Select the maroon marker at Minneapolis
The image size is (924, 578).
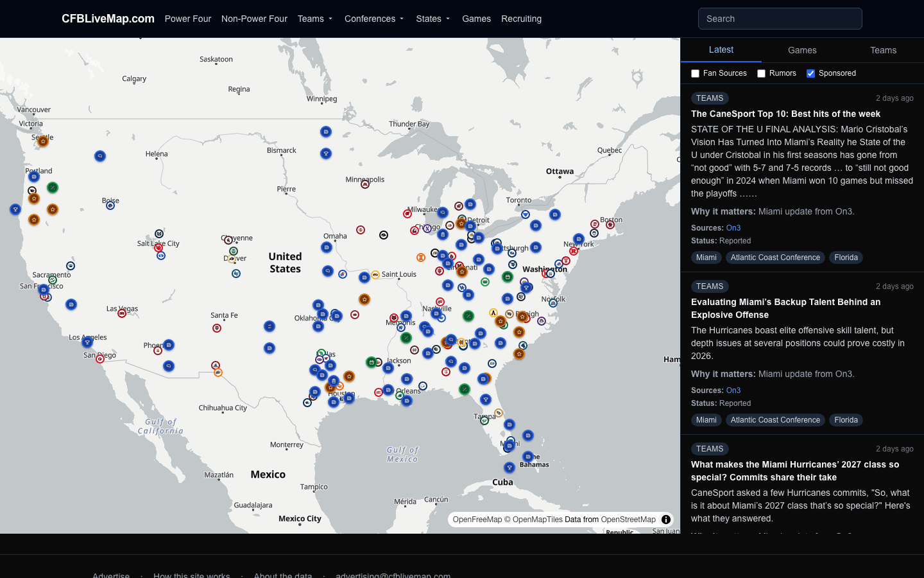[365, 184]
